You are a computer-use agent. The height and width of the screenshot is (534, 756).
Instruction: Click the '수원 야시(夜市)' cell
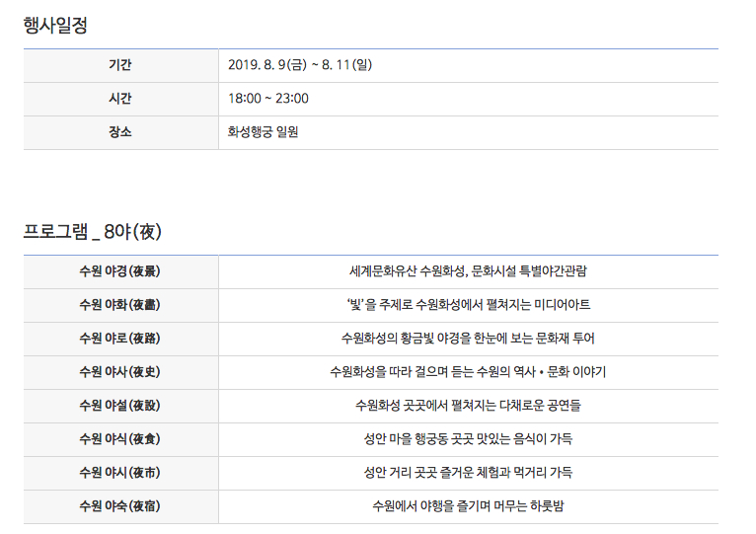[x=120, y=472]
